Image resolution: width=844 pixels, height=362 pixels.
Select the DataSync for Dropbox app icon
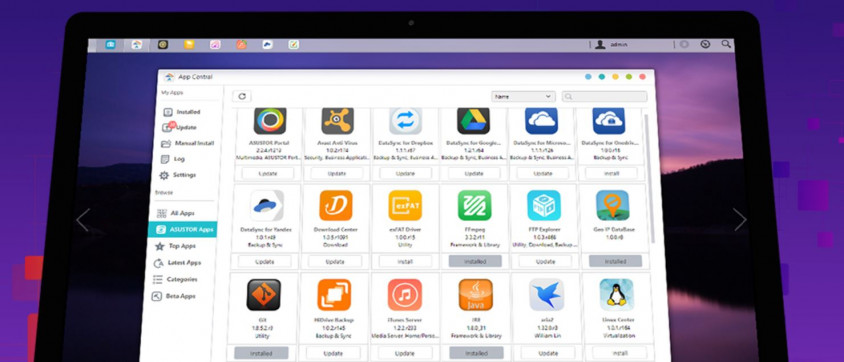tap(405, 120)
